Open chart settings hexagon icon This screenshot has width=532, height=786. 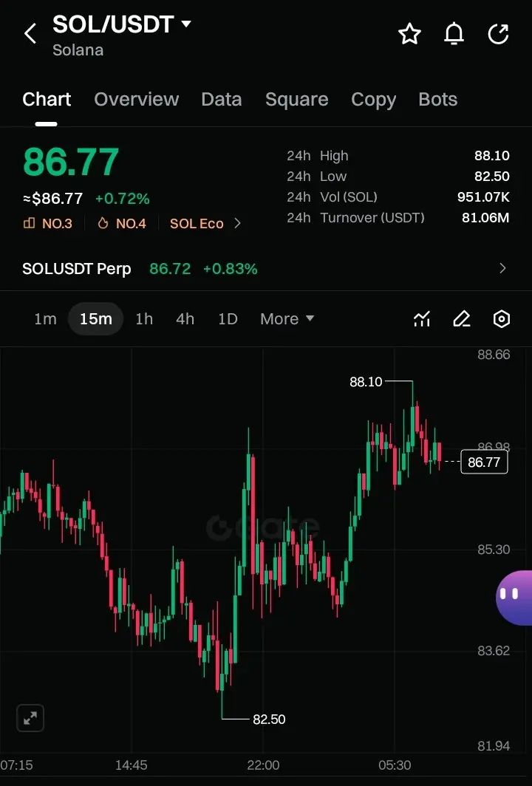pyautogui.click(x=502, y=319)
